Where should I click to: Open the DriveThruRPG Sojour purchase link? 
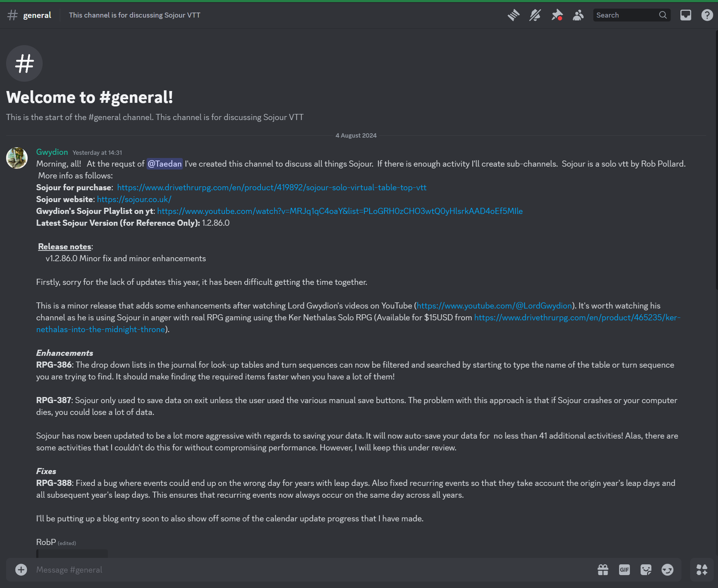(271, 187)
